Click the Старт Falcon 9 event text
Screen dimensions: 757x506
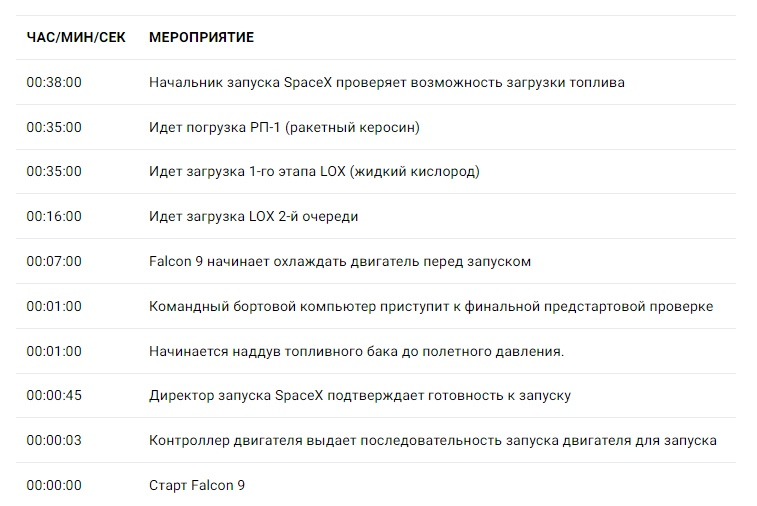click(196, 486)
